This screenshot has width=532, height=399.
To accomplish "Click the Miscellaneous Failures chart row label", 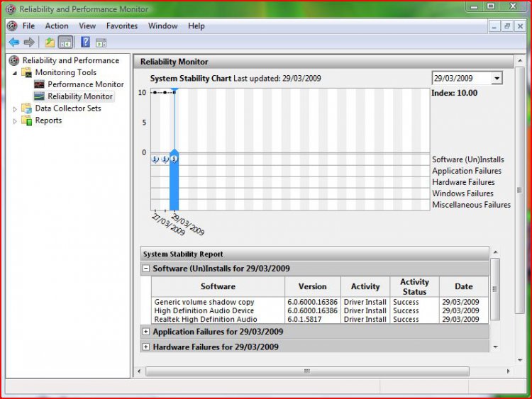I will pos(471,205).
